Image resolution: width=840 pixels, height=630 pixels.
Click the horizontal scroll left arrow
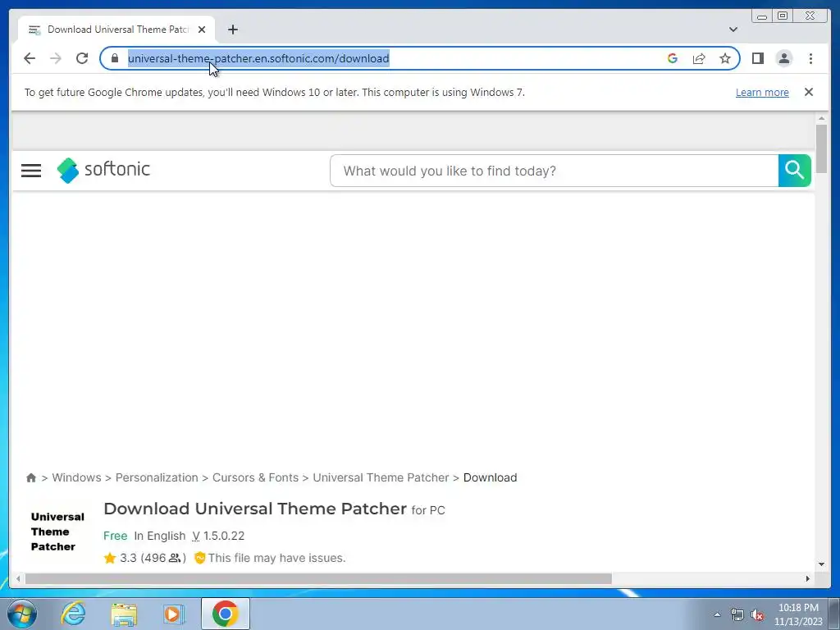coord(18,578)
